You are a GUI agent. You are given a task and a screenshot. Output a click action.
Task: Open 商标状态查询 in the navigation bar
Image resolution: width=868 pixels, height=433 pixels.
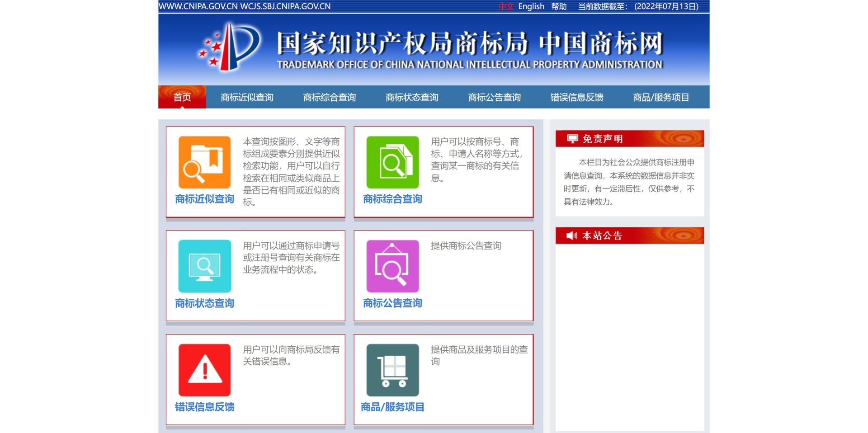click(412, 97)
